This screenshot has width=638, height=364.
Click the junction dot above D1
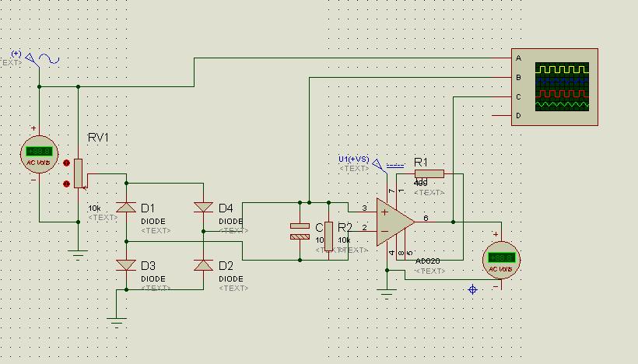[x=126, y=183]
